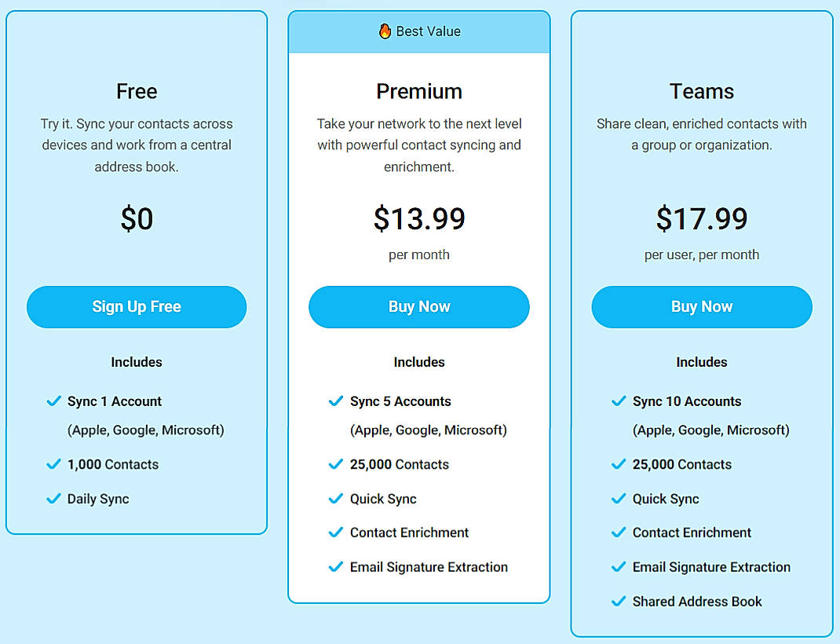Click the checkmark next to Shared Address Book
Image resolution: width=840 pixels, height=644 pixels.
[619, 602]
